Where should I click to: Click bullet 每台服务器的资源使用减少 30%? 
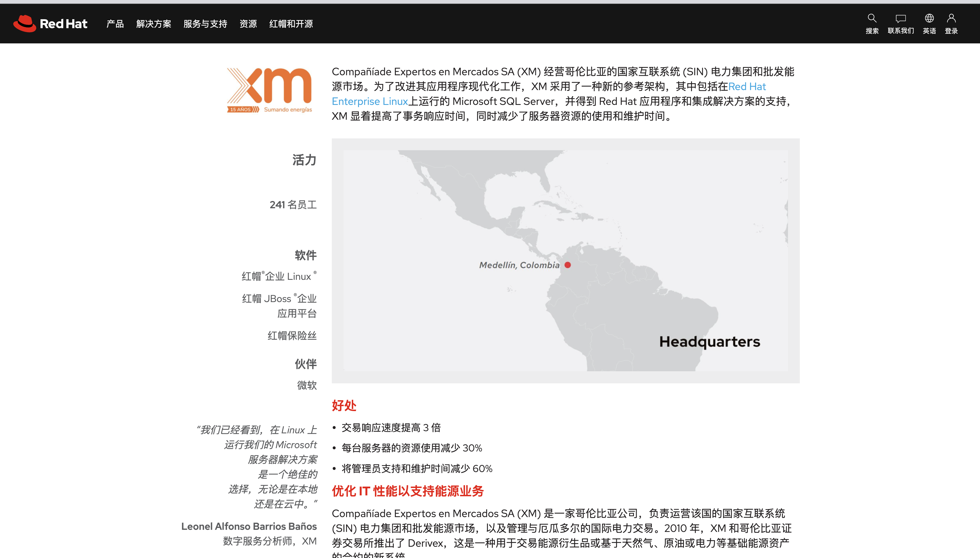click(412, 448)
